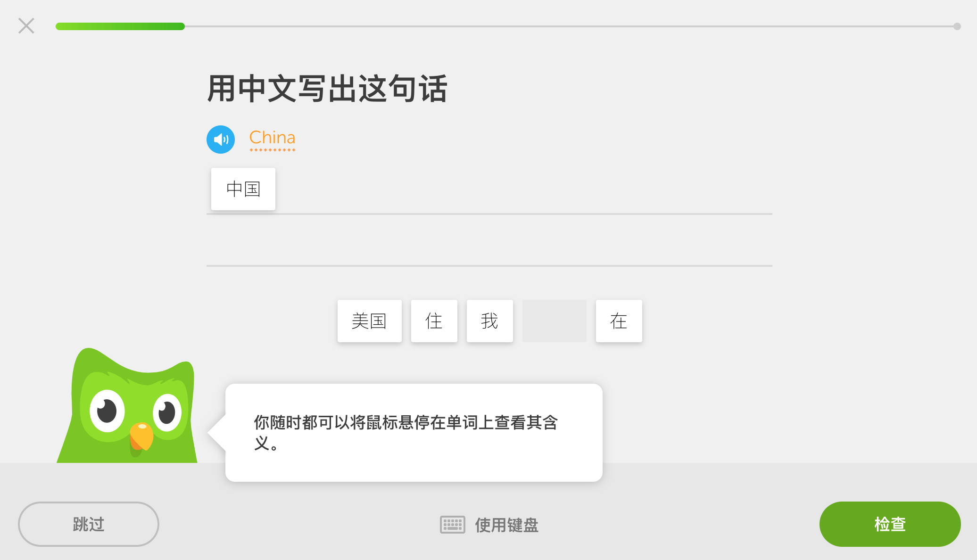Image resolution: width=977 pixels, height=560 pixels.
Task: Click the green owl mascot
Action: click(x=127, y=406)
